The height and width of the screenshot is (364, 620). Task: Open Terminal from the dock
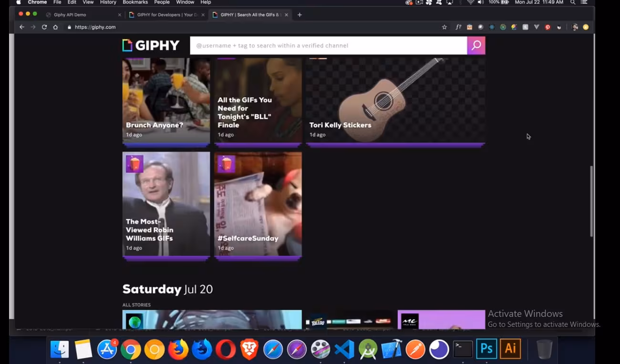coord(463,349)
